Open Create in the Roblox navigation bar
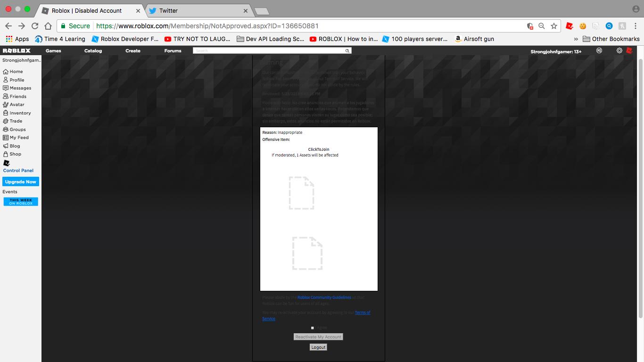 (x=133, y=51)
